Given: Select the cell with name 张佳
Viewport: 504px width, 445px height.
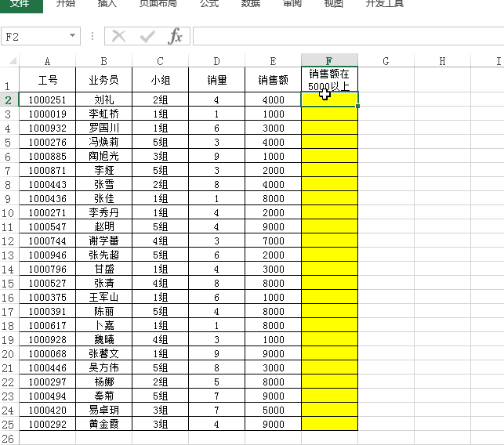Looking at the screenshot, I should click(x=103, y=198).
